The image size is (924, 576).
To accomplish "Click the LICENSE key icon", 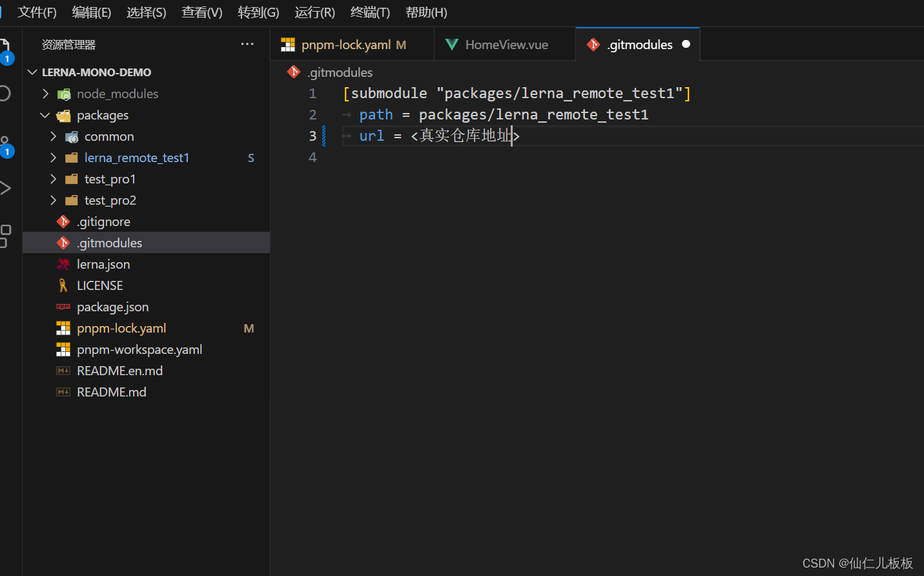I will click(x=63, y=285).
